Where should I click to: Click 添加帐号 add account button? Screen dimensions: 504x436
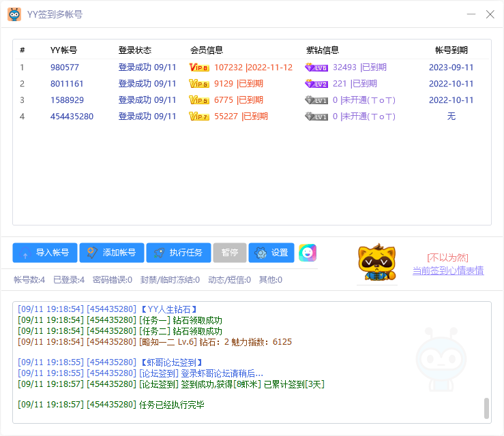112,253
